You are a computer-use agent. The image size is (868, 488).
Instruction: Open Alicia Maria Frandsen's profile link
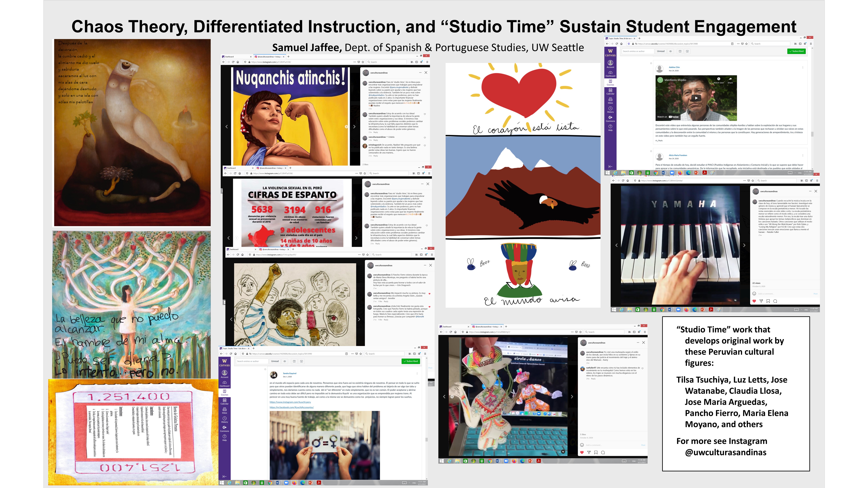[x=678, y=155]
